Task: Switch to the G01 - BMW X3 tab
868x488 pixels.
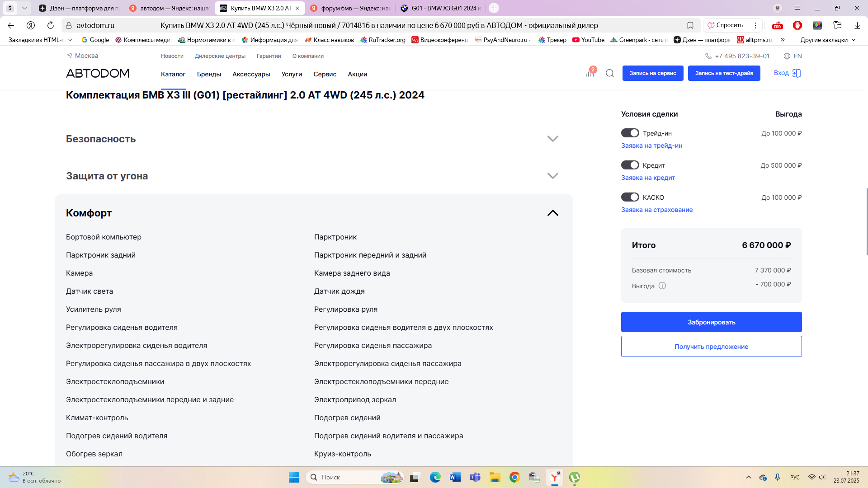Action: pyautogui.click(x=441, y=8)
